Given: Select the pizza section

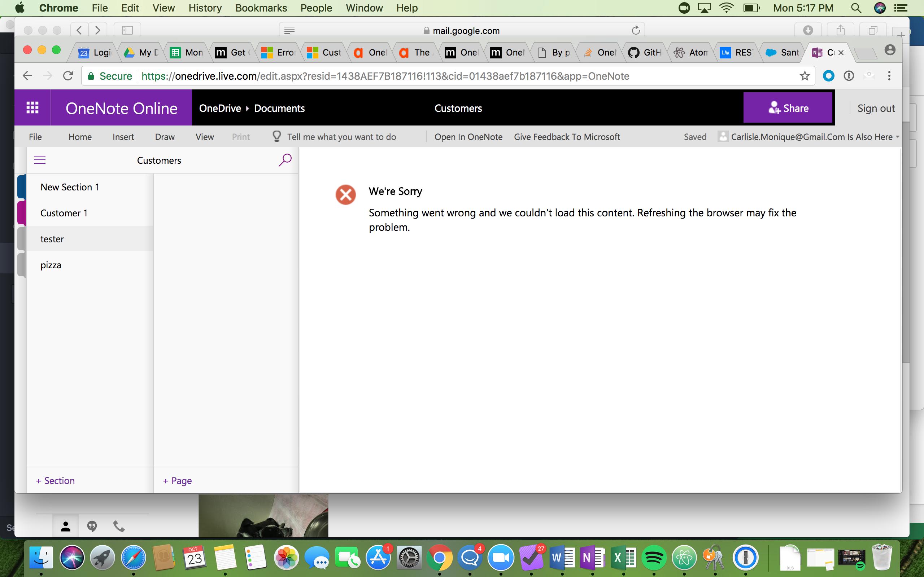Looking at the screenshot, I should pos(51,265).
